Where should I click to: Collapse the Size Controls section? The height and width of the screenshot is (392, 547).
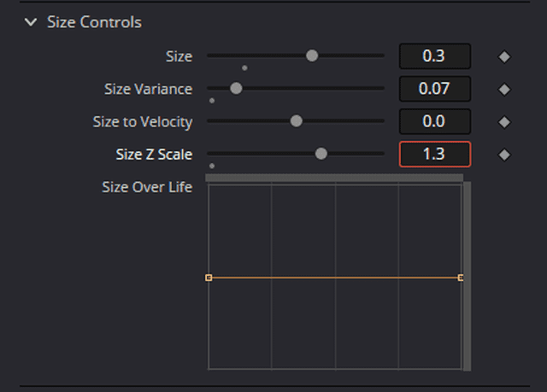pyautogui.click(x=32, y=22)
